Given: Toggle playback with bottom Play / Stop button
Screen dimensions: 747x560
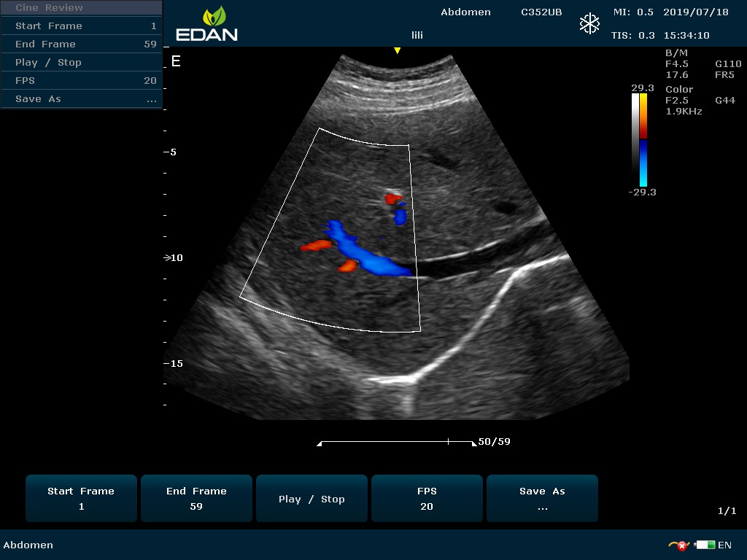Looking at the screenshot, I should 311,499.
